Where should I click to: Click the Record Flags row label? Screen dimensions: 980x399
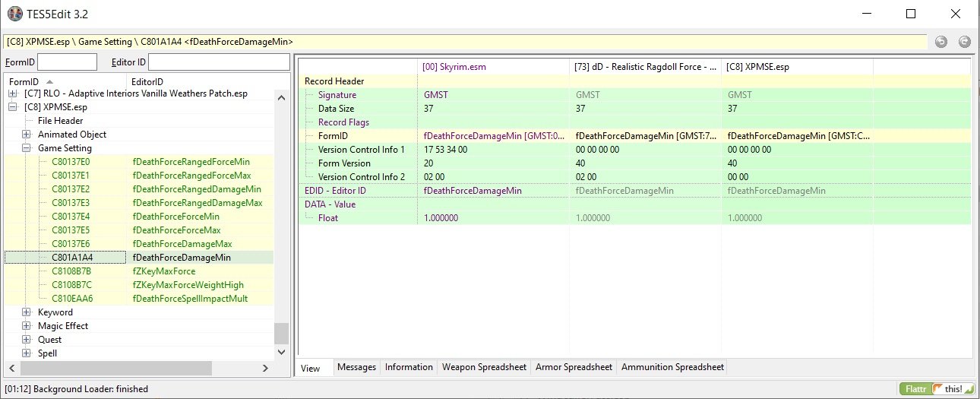[x=343, y=122]
